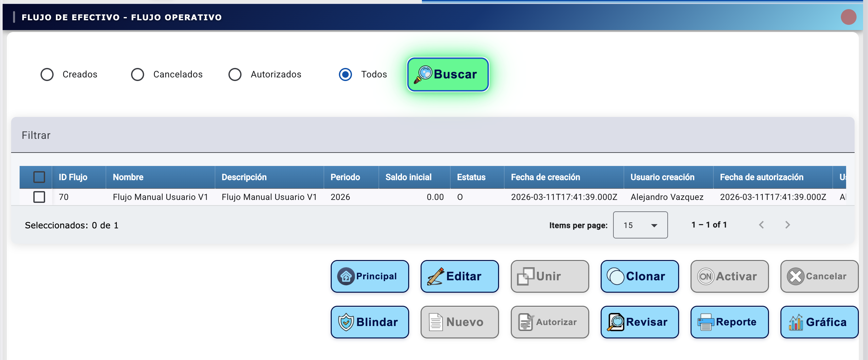This screenshot has height=360, width=868.
Task: Select the Principal home icon
Action: click(x=345, y=276)
